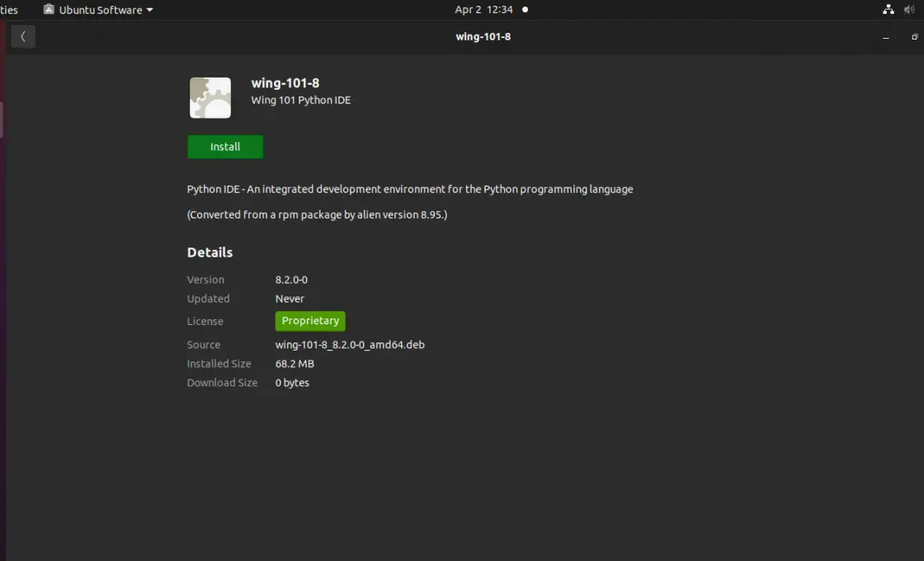The image size is (924, 561).
Task: Open the Ubuntu Software app menu
Action: tap(98, 10)
